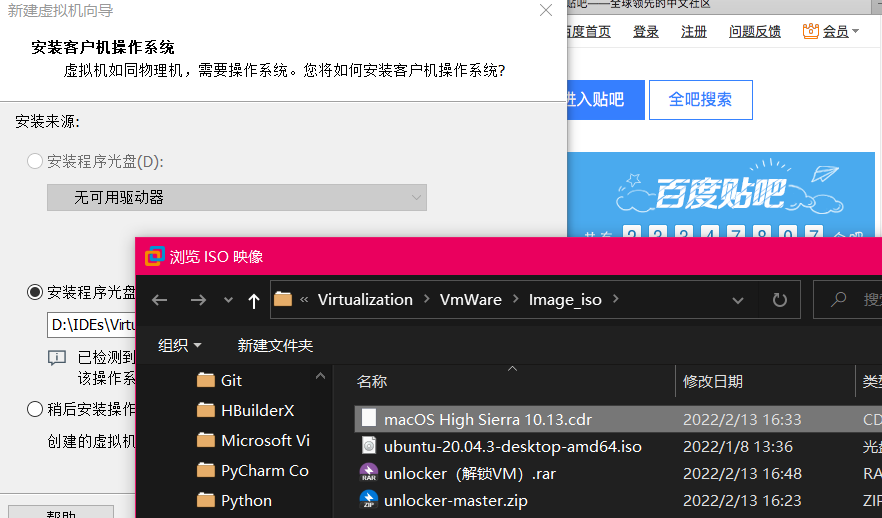Screen dimensions: 882x518
Task: Expand the chevron after Image_iso
Action: (x=615, y=299)
